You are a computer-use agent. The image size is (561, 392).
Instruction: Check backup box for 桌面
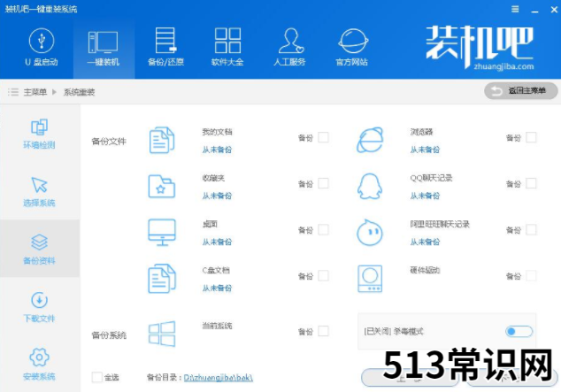tap(323, 229)
